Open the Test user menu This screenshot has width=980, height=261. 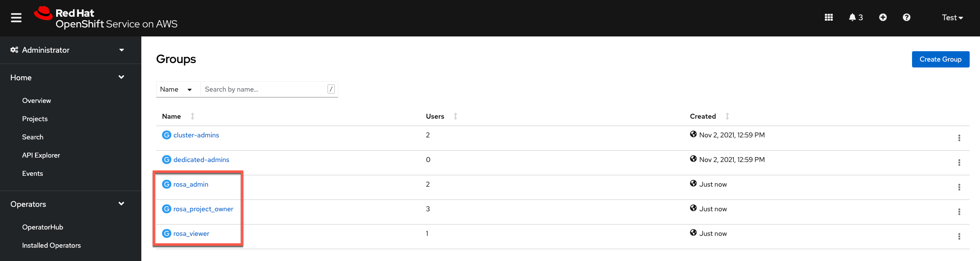[952, 17]
